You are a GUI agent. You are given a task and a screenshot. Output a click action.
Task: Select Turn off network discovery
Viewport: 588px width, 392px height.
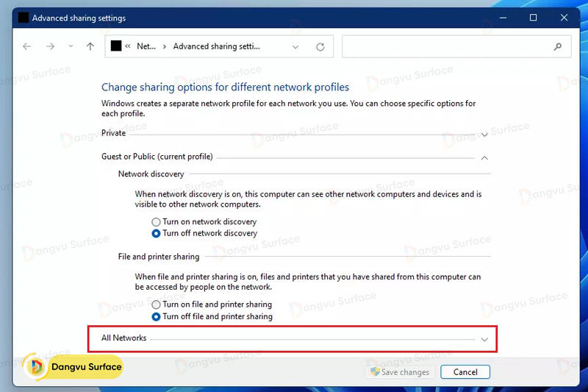point(156,233)
